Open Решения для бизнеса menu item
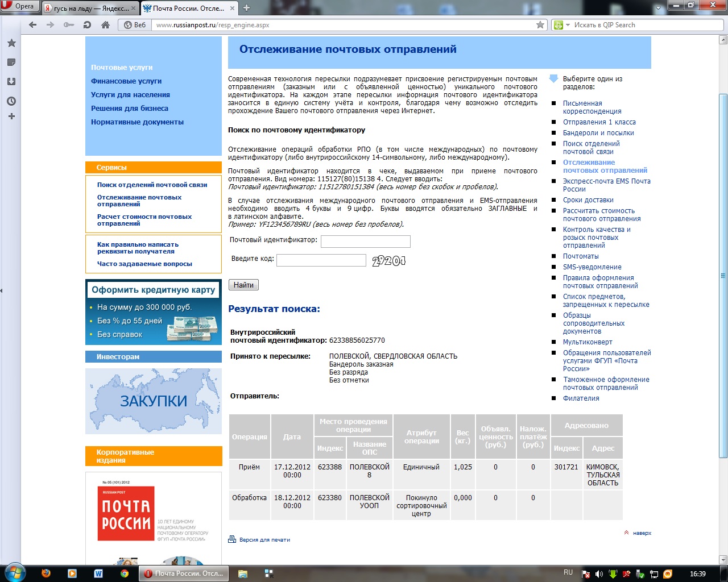 (130, 108)
